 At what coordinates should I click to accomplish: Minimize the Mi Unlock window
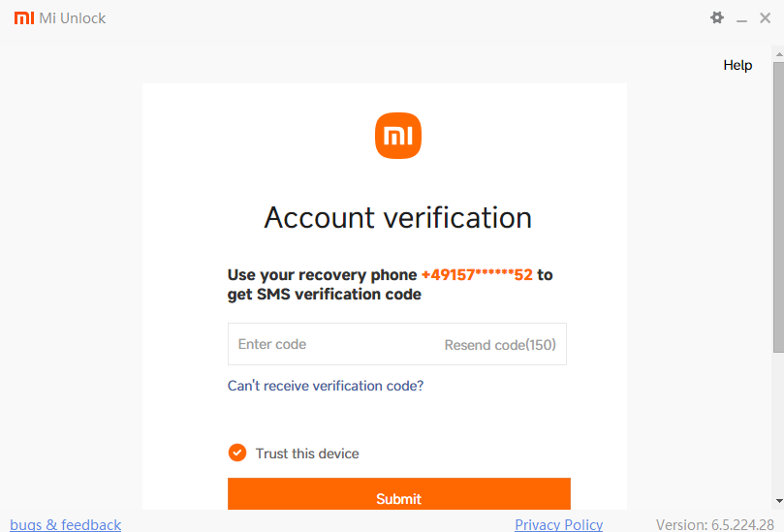pos(741,18)
